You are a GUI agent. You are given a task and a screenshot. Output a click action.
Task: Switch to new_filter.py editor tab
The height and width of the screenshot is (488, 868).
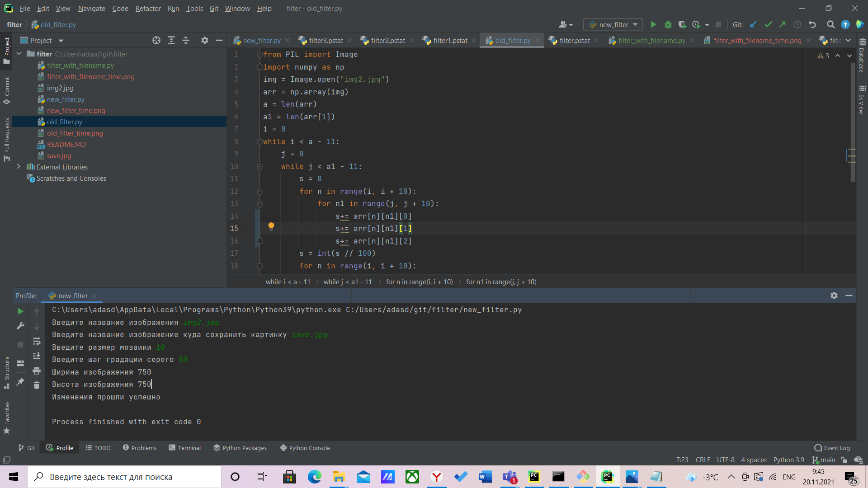point(261,41)
